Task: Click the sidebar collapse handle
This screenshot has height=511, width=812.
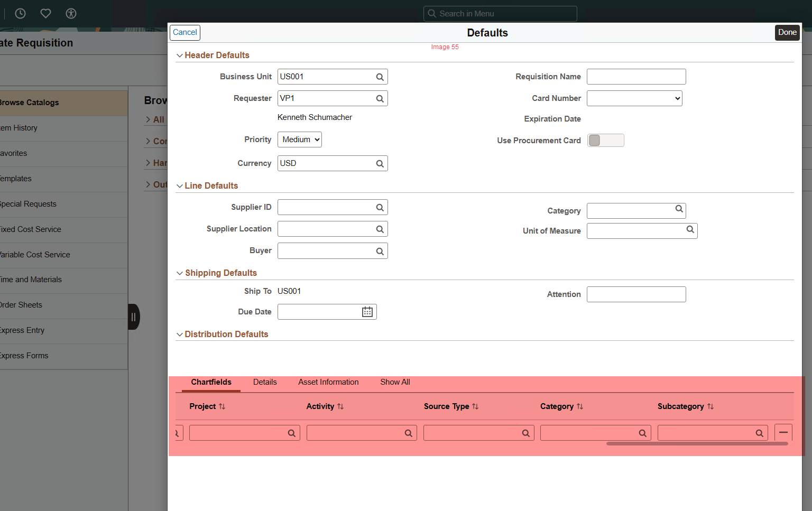Action: coord(134,317)
